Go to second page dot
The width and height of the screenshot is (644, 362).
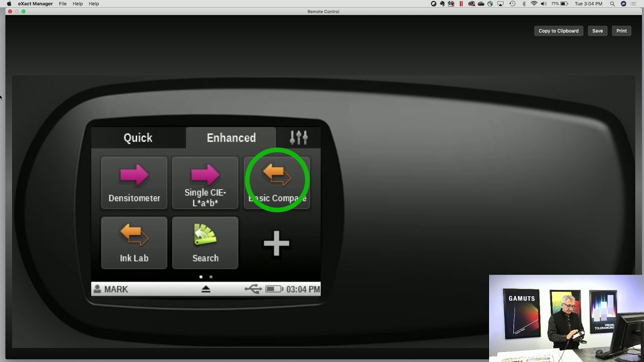(x=211, y=277)
